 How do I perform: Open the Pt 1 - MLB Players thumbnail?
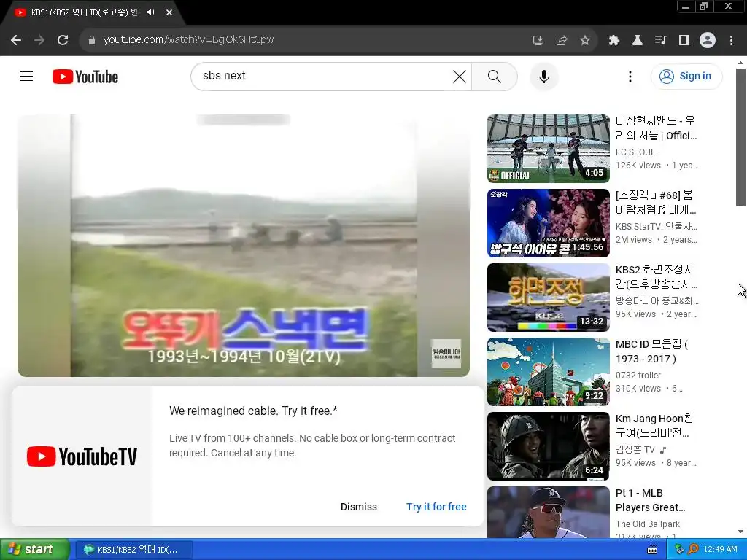[x=549, y=513]
